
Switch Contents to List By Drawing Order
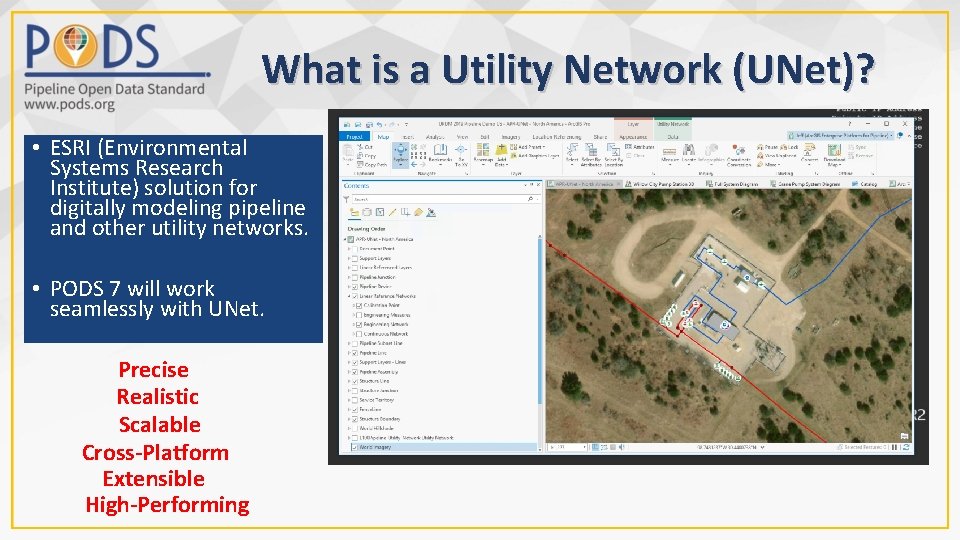pyautogui.click(x=354, y=212)
